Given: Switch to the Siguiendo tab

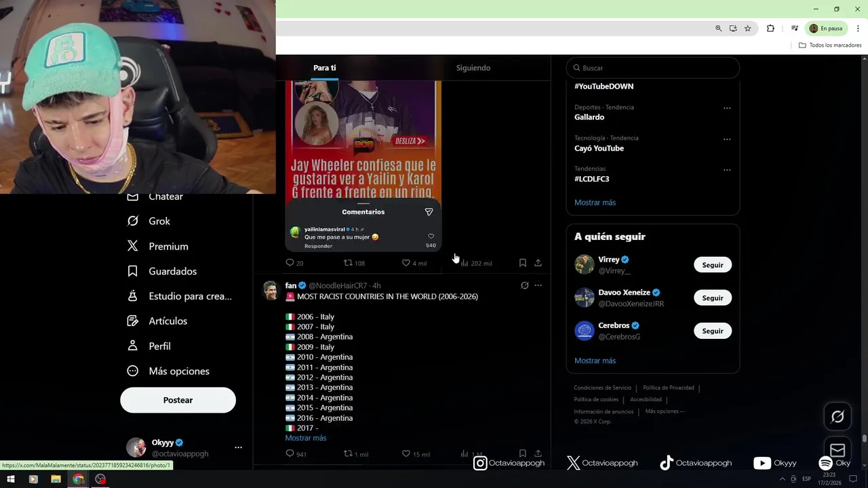Looking at the screenshot, I should 473,68.
